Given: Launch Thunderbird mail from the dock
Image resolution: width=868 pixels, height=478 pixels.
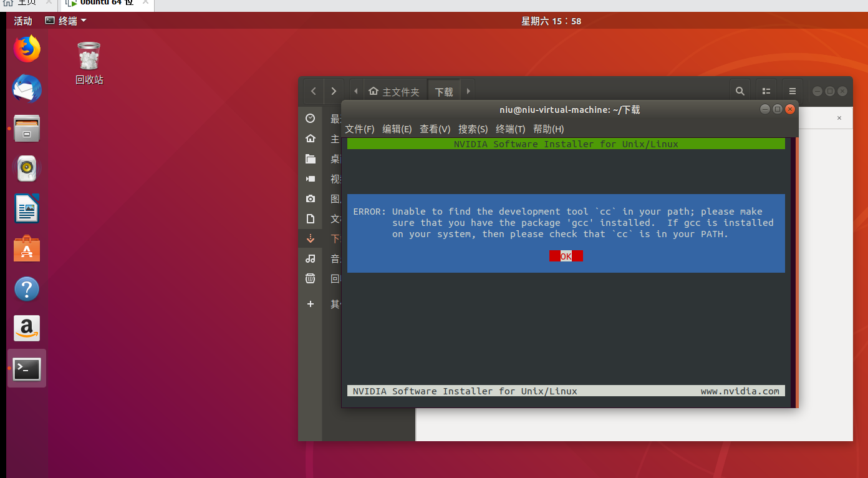Looking at the screenshot, I should (x=27, y=89).
